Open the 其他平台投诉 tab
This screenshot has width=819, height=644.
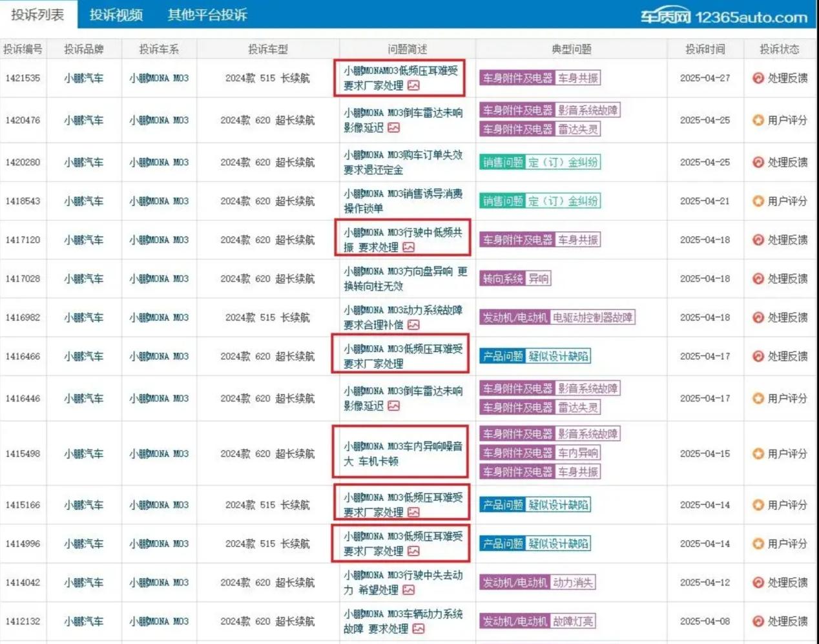207,14
